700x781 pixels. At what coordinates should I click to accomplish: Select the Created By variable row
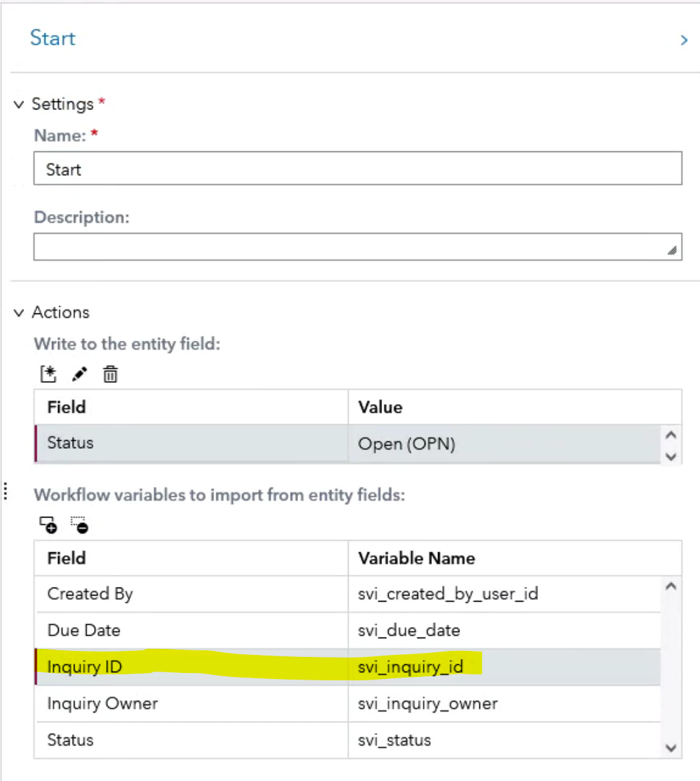pyautogui.click(x=191, y=594)
